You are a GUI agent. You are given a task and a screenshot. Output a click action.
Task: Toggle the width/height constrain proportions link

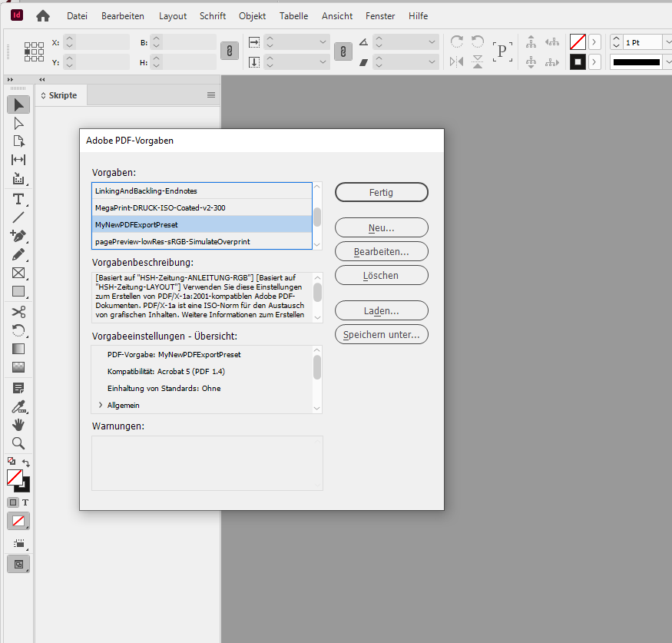[230, 51]
